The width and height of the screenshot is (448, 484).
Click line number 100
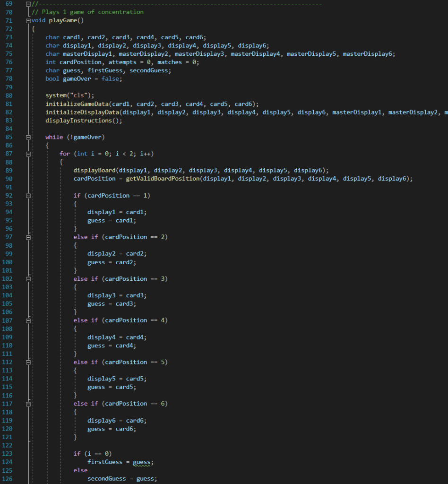coord(8,262)
